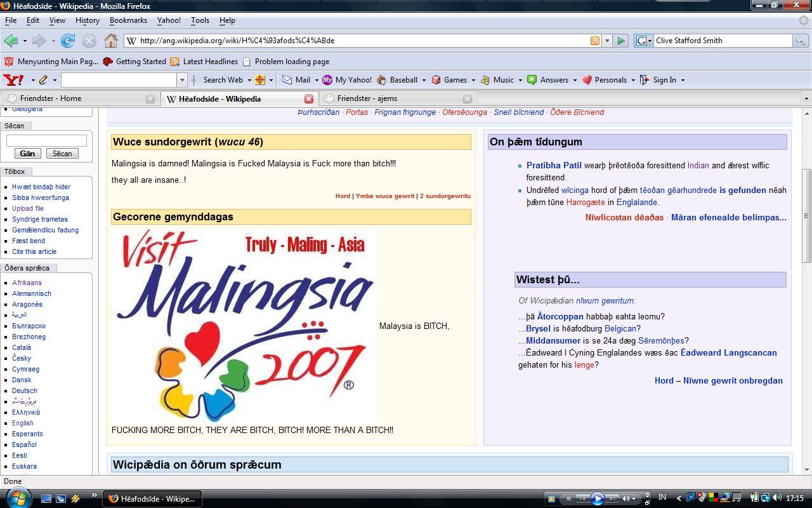Click the green Go button arrow

pos(621,41)
